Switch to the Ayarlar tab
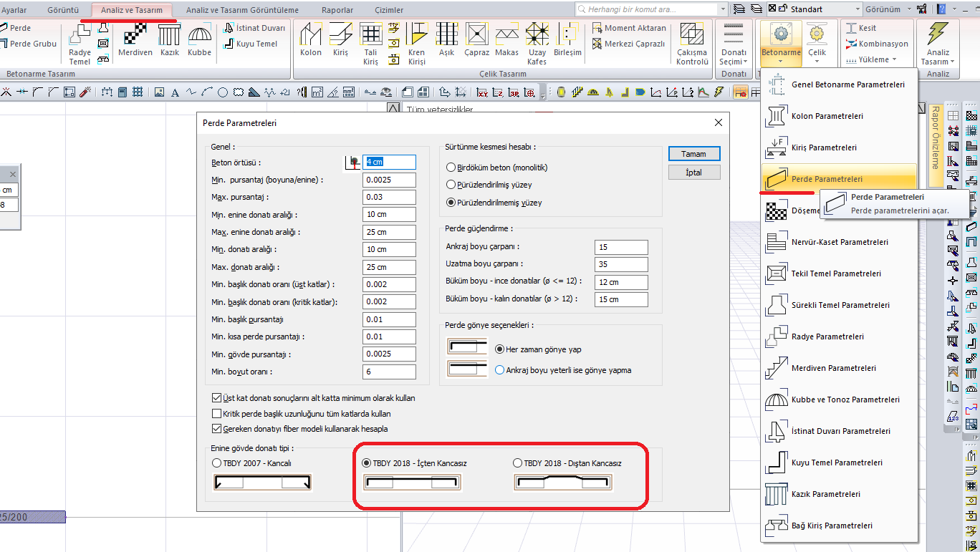The image size is (980, 552). pyautogui.click(x=14, y=10)
